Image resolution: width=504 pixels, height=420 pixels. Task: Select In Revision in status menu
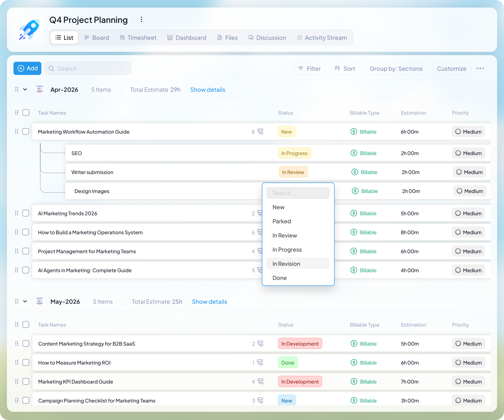(x=298, y=264)
